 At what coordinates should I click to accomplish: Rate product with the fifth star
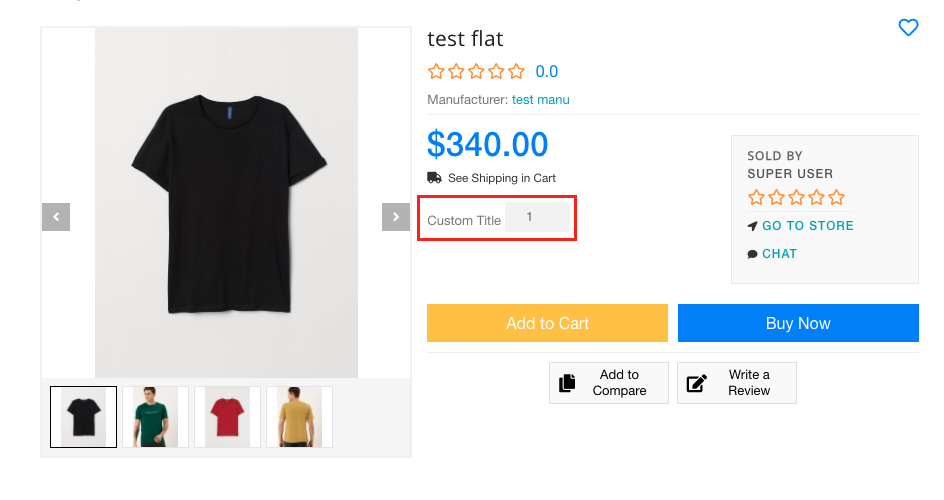(516, 72)
